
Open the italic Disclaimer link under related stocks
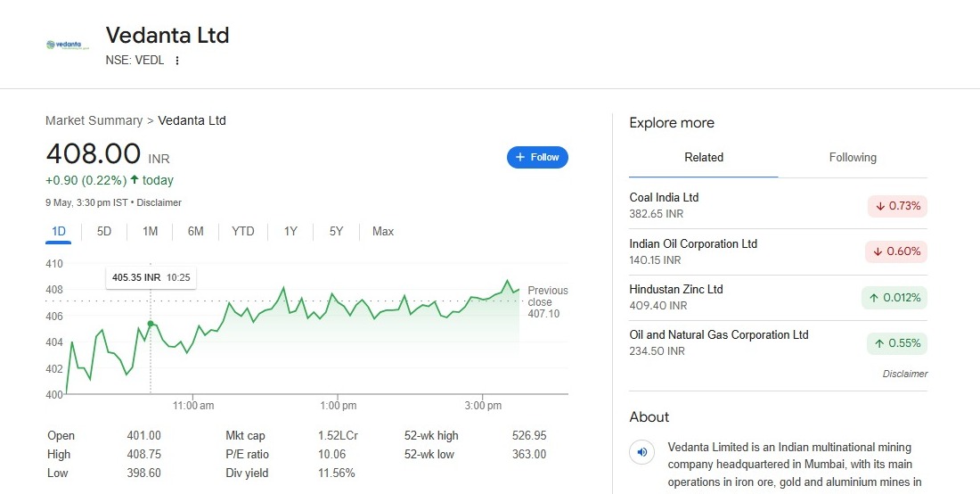(x=905, y=374)
